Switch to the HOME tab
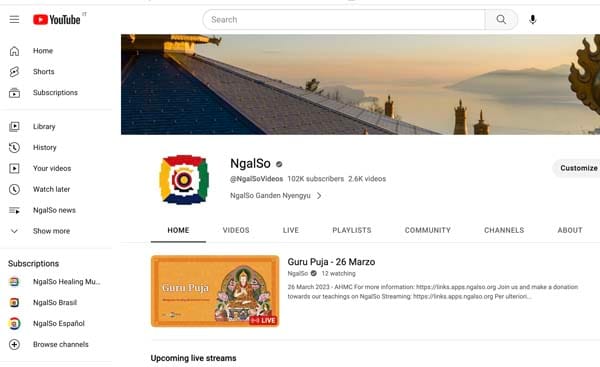Screen dimensions: 600x367 [178, 230]
